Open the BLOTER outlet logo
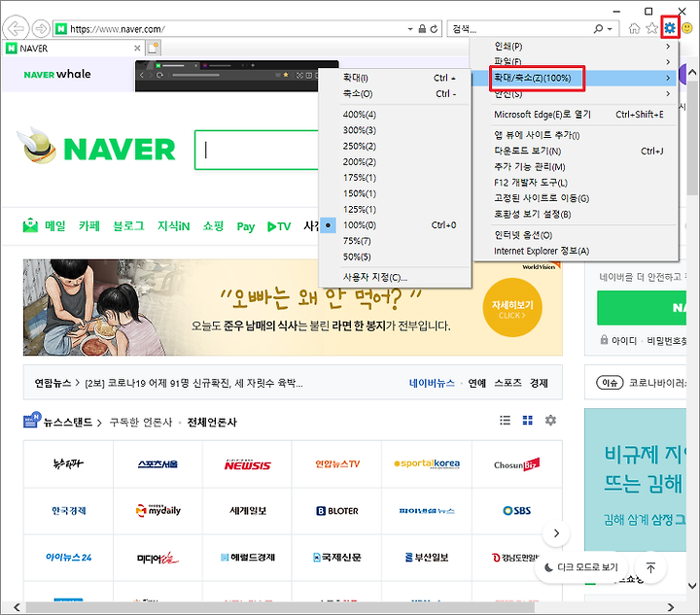This screenshot has width=700, height=615. click(337, 511)
